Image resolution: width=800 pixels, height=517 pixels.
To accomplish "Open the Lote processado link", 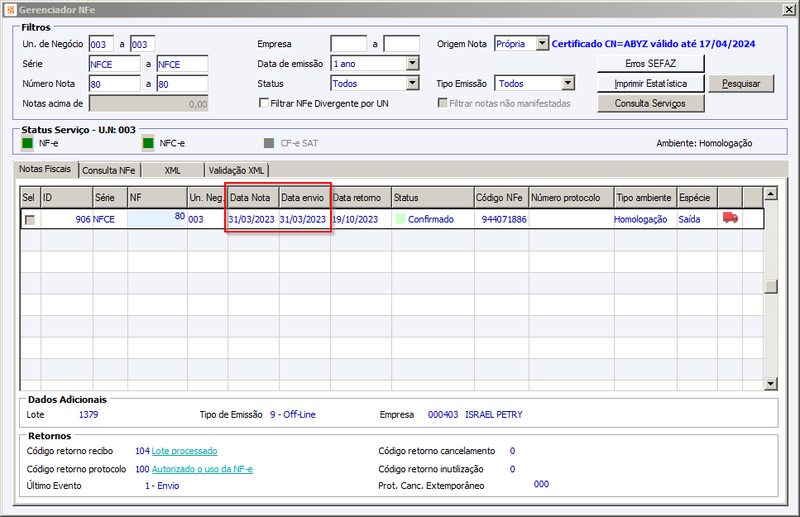I will 184,451.
